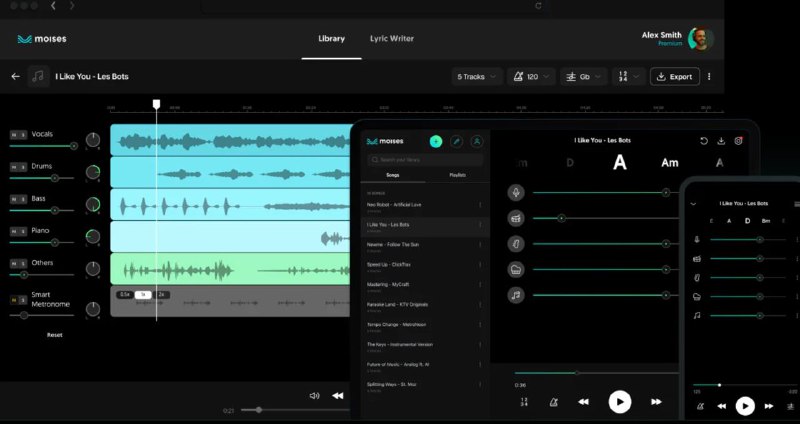
Task: Rewind using the desktop bottom player button
Action: click(x=337, y=395)
